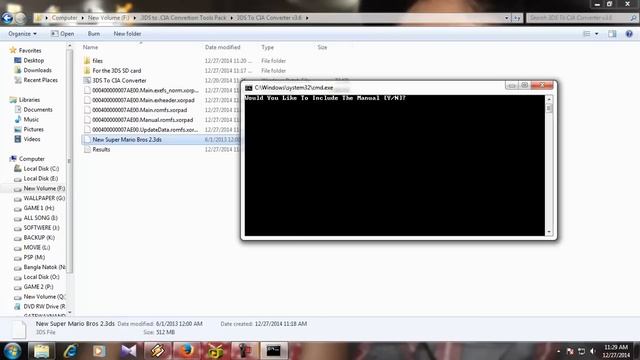The image size is (640, 360).
Task: Click 3DS to CIA Convertion Tools Pack breadcrumb
Action: [183, 18]
